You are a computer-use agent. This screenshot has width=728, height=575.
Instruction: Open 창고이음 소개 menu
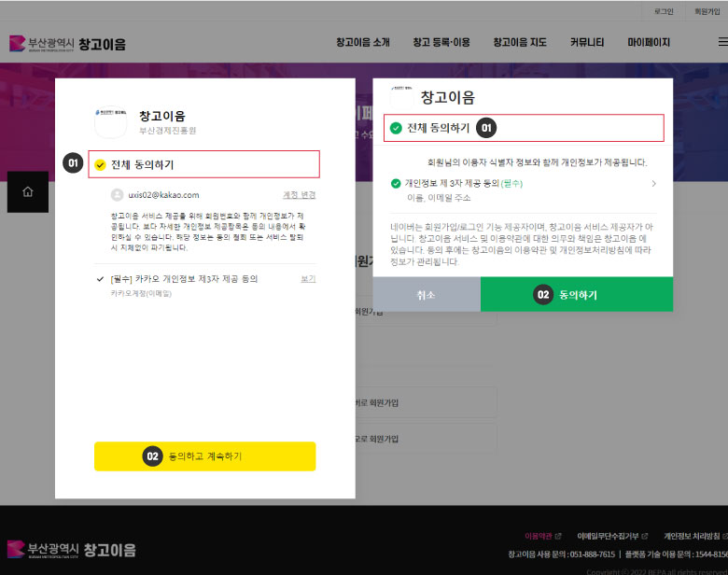tap(363, 42)
